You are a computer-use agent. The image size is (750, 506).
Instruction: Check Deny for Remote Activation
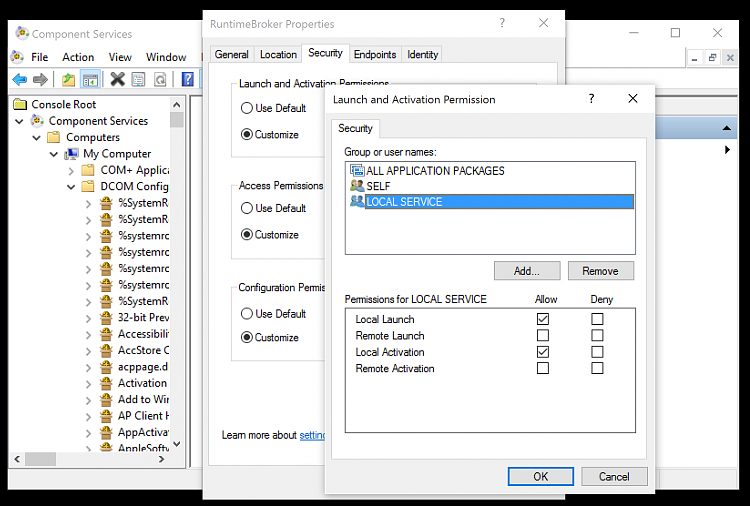point(597,368)
